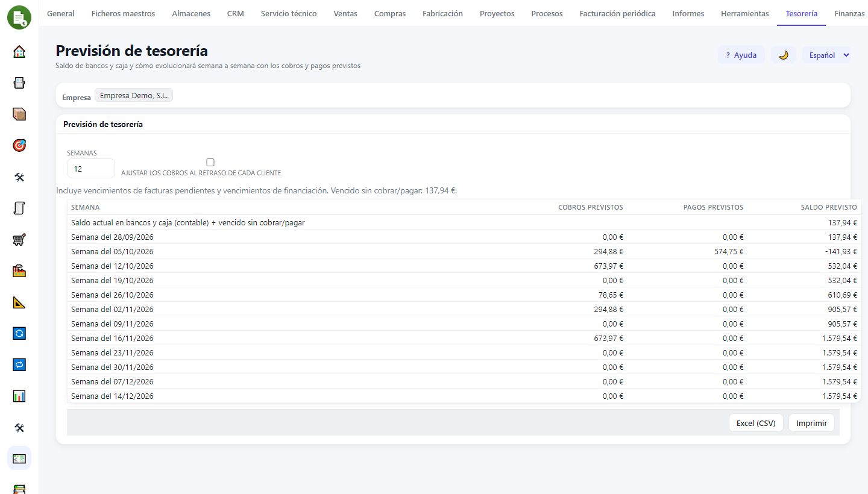The height and width of the screenshot is (494, 868).
Task: Focus the Semanas number field
Action: click(90, 169)
